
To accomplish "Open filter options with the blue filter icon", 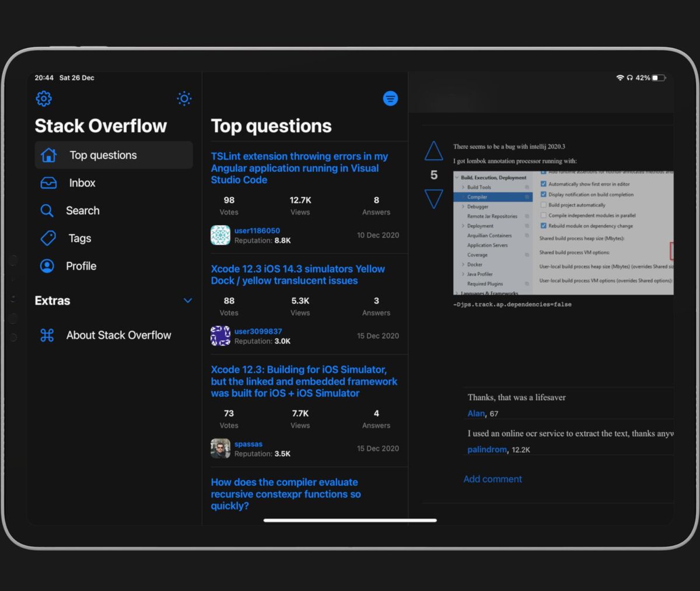I will click(390, 98).
